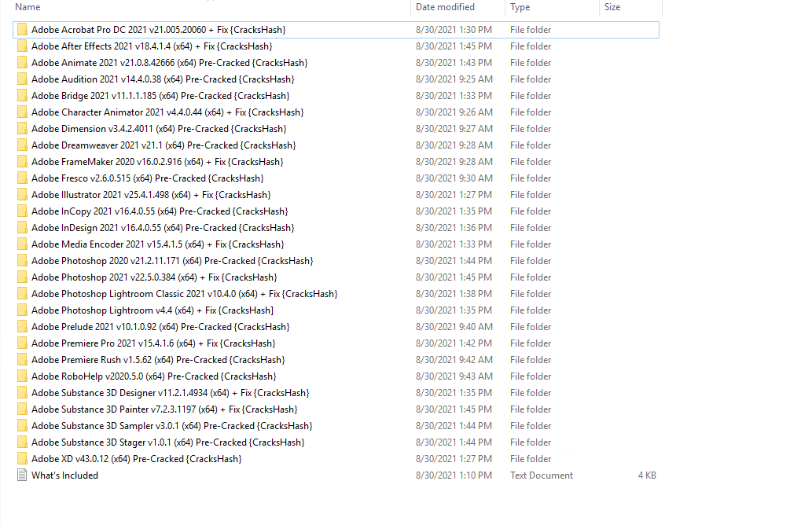Click the Adobe Photoshop 2021 folder icon

22,277
